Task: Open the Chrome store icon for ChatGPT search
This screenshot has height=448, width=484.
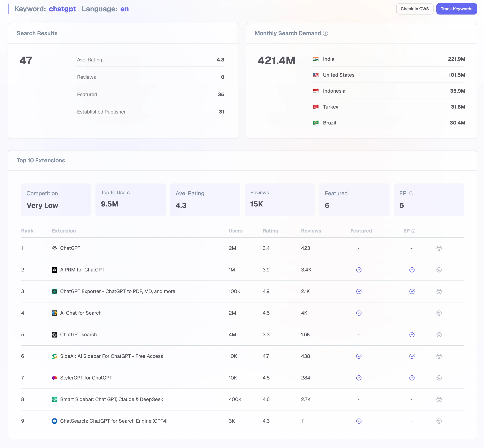Action: tap(439, 334)
